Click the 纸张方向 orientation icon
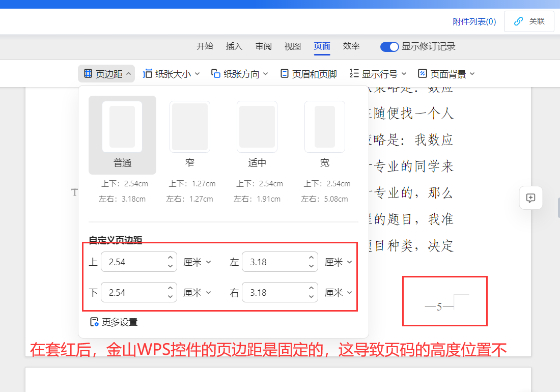 [x=215, y=73]
